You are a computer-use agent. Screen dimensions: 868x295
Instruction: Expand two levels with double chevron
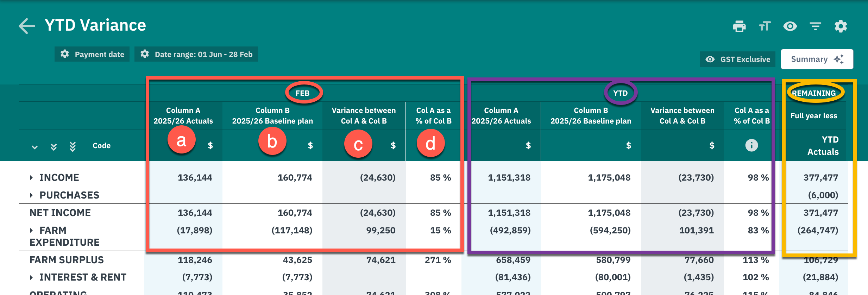(54, 147)
